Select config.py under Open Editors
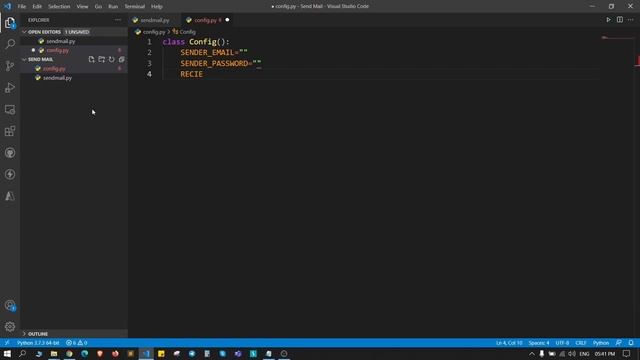Viewport: 640px width, 360px height. click(58, 50)
